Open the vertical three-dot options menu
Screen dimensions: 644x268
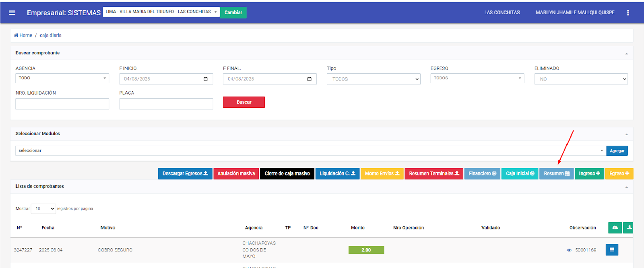(x=627, y=12)
